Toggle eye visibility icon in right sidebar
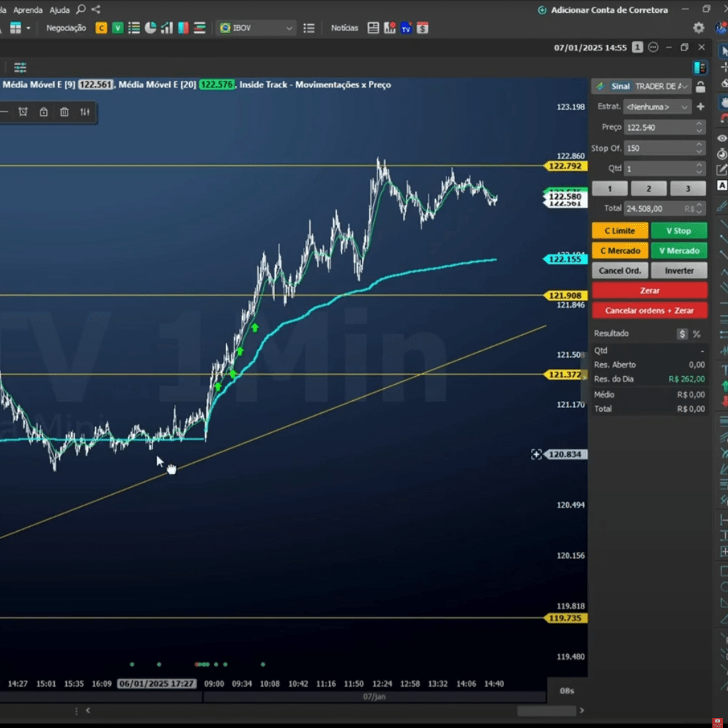 tap(723, 138)
